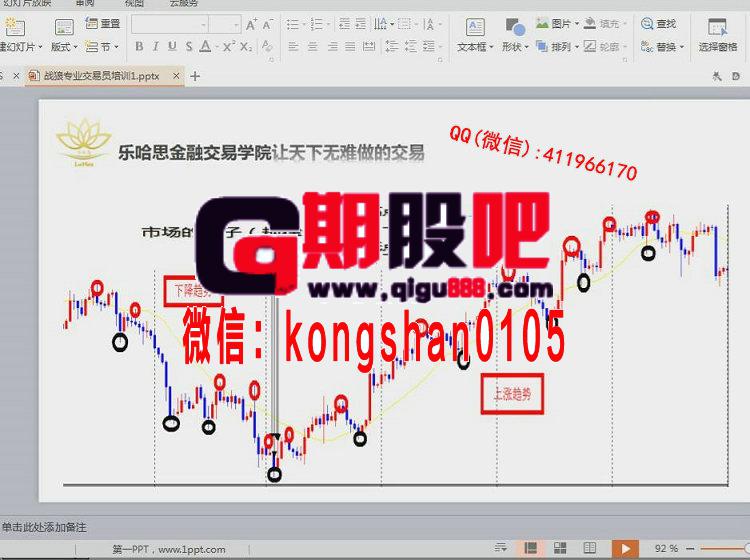Expand the 文本框 dropdown

491,47
